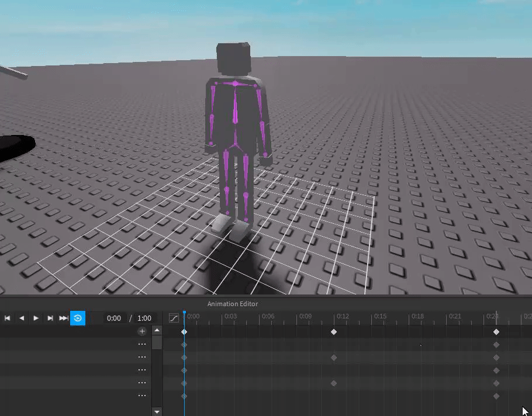Click the blue playhead scrubber handle
Image resolution: width=532 pixels, height=416 pixels.
click(184, 313)
